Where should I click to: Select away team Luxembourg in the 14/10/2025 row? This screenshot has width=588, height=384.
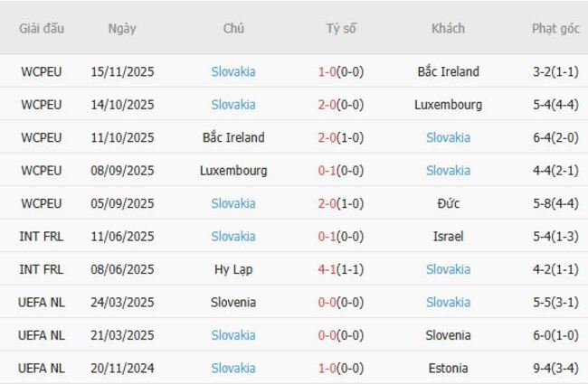coord(448,105)
